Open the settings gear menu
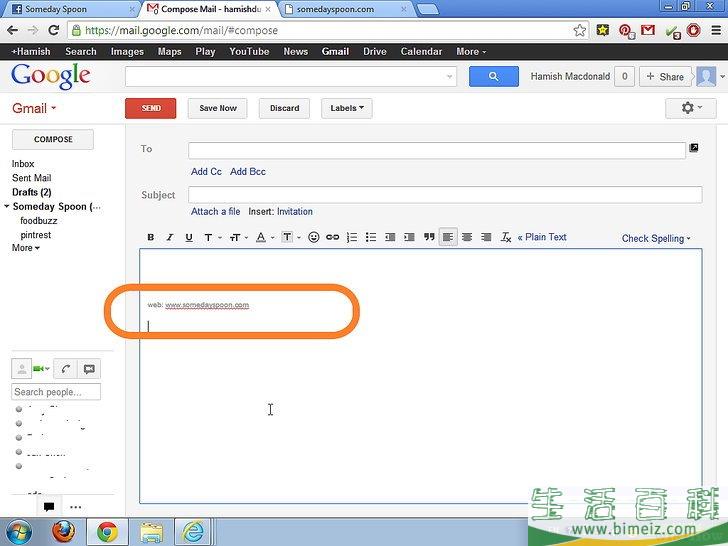728x546 pixels. point(691,108)
